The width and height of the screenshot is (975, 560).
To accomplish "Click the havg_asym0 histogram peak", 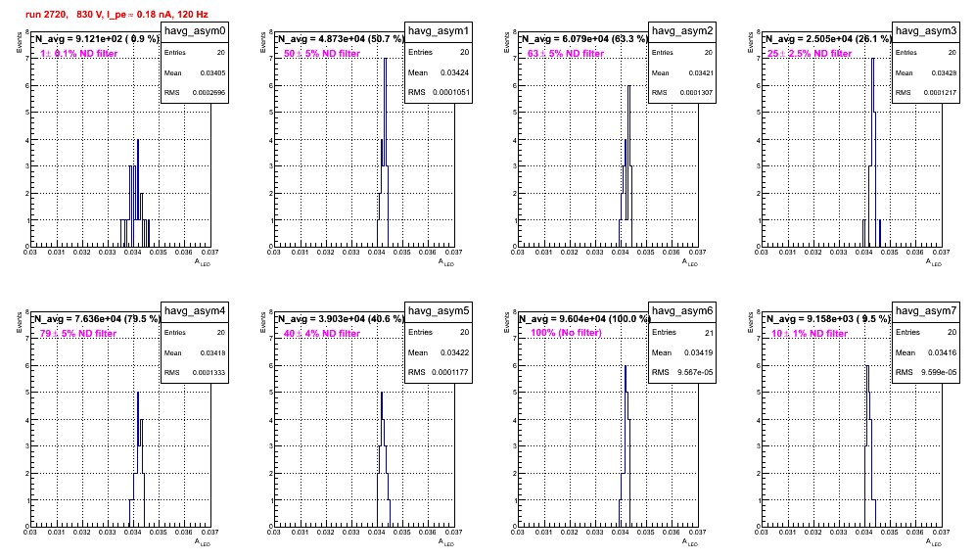I will click(138, 141).
